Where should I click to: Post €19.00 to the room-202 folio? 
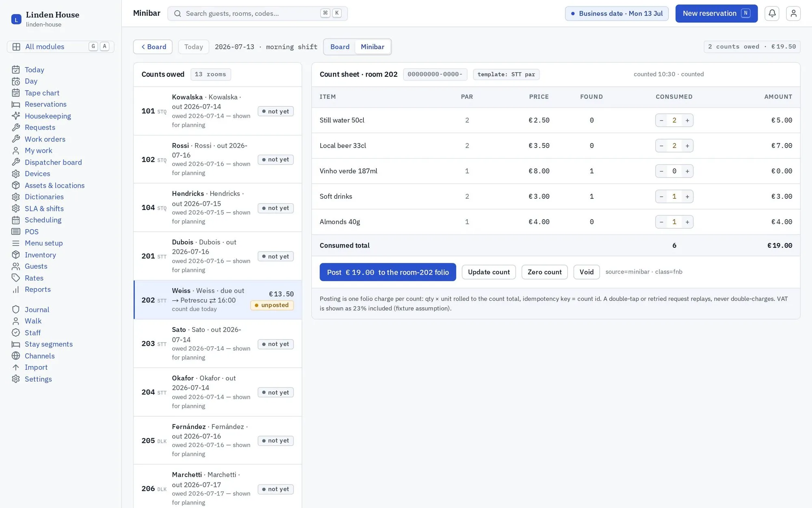(x=388, y=272)
